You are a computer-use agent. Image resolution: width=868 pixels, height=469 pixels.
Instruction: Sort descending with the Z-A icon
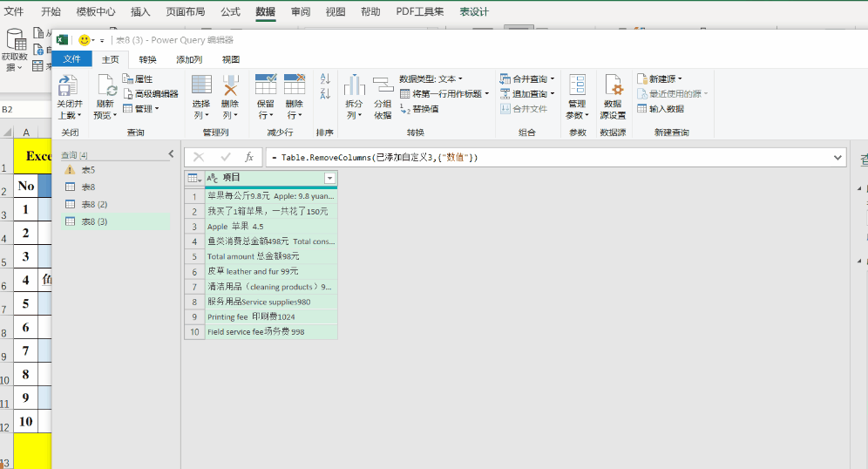click(x=325, y=94)
